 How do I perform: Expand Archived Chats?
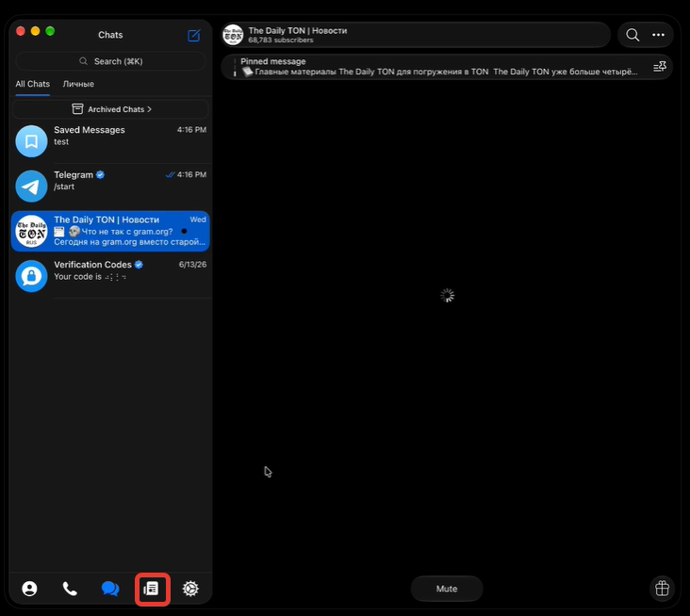(x=110, y=109)
